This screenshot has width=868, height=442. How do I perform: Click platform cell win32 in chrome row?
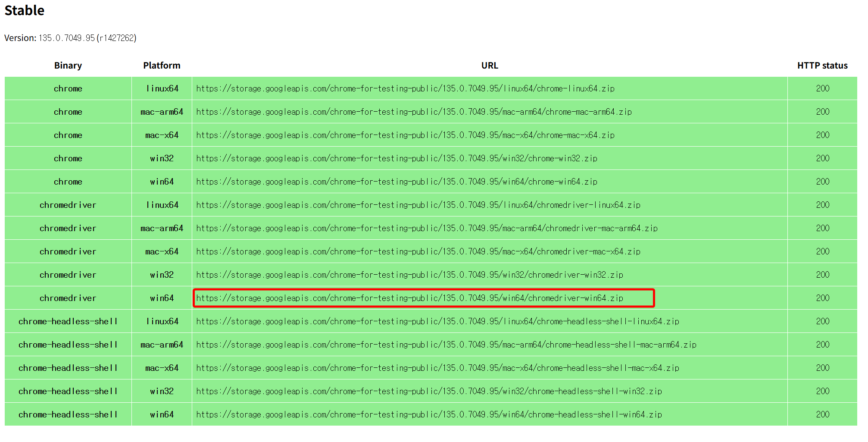pos(162,158)
